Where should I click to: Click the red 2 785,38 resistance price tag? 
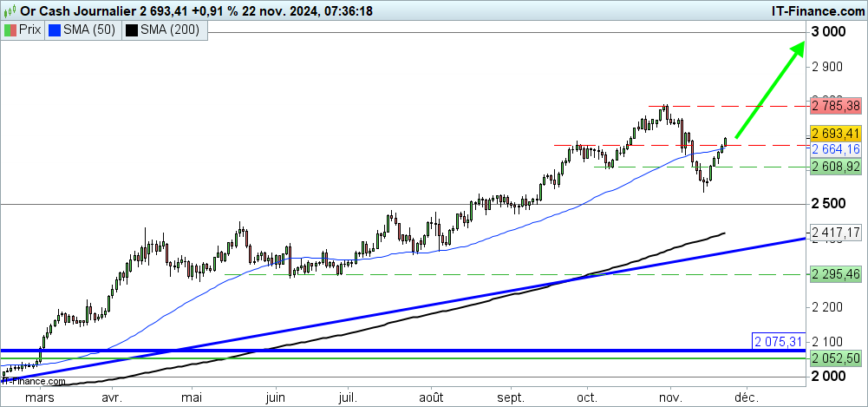tap(836, 106)
